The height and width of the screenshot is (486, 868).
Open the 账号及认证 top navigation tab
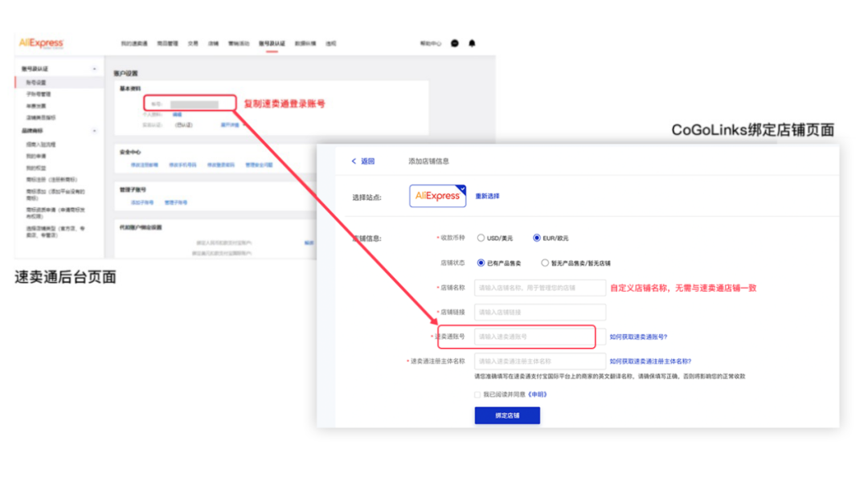click(x=272, y=43)
